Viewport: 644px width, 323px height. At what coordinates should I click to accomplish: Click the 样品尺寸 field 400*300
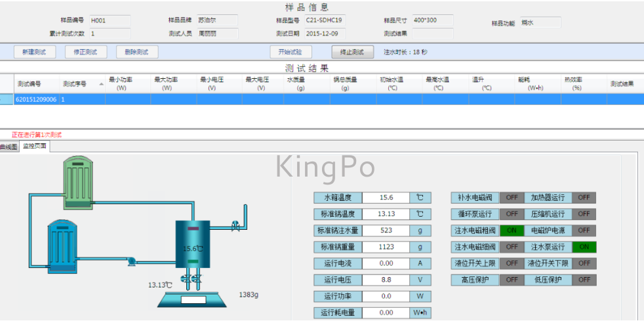(433, 20)
